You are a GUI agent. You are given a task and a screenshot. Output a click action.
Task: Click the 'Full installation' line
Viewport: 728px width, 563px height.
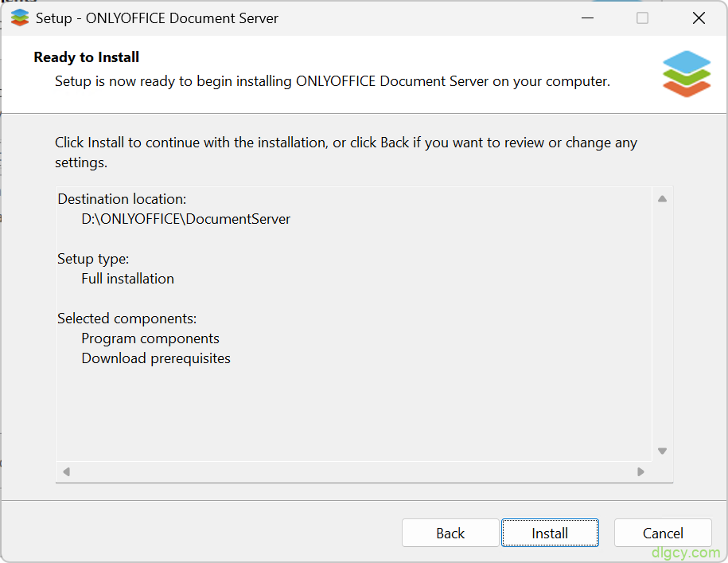coord(127,279)
